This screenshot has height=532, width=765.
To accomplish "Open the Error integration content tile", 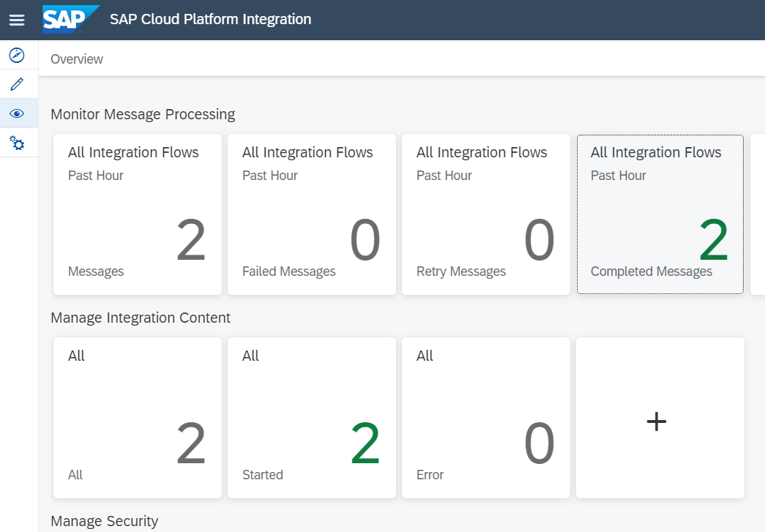I will (486, 418).
